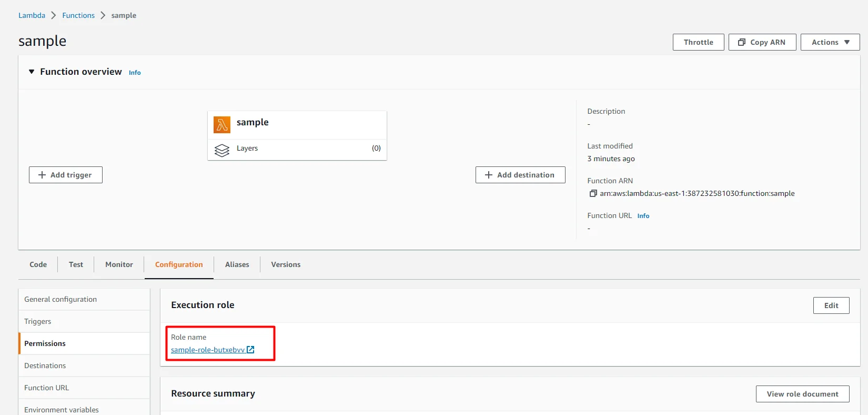Click the orange Lambda function icon
The width and height of the screenshot is (868, 415).
pyautogui.click(x=222, y=125)
